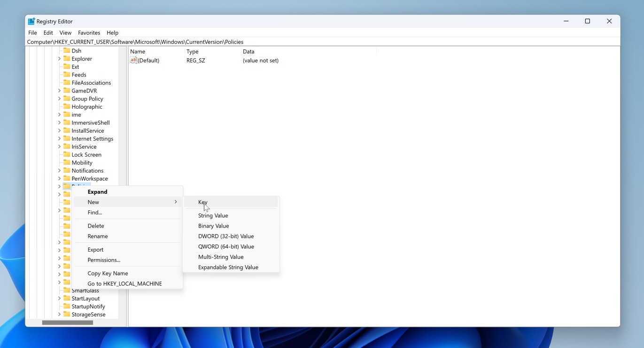
Task: Expand the Internet Settings key
Action: point(59,139)
